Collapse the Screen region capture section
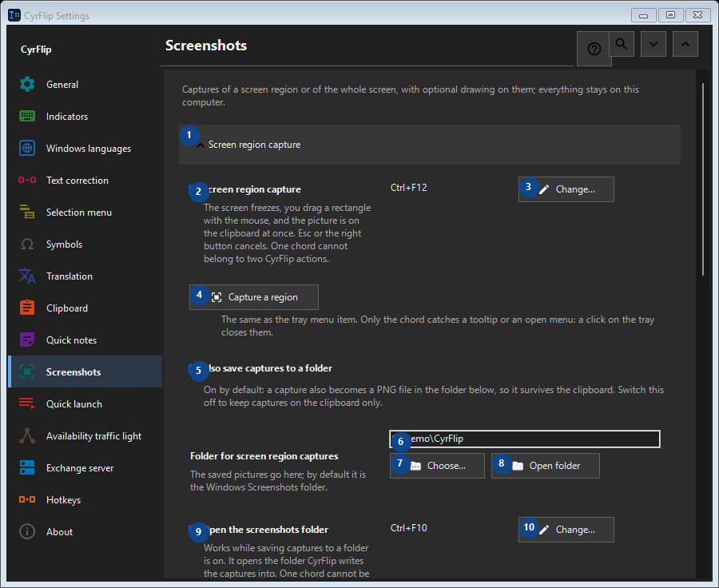The height and width of the screenshot is (588, 719). tap(430, 145)
